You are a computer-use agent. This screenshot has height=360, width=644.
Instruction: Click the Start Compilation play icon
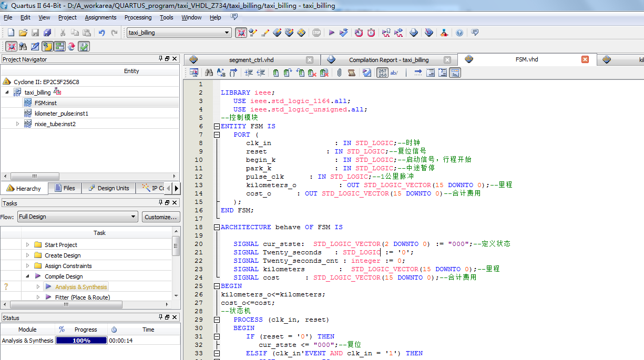331,33
